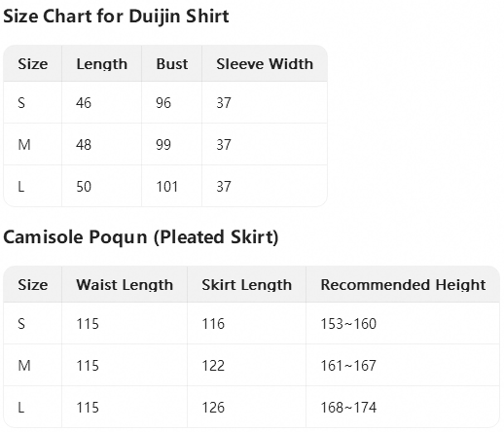Select height range 153~160
The height and width of the screenshot is (432, 504).
click(348, 324)
